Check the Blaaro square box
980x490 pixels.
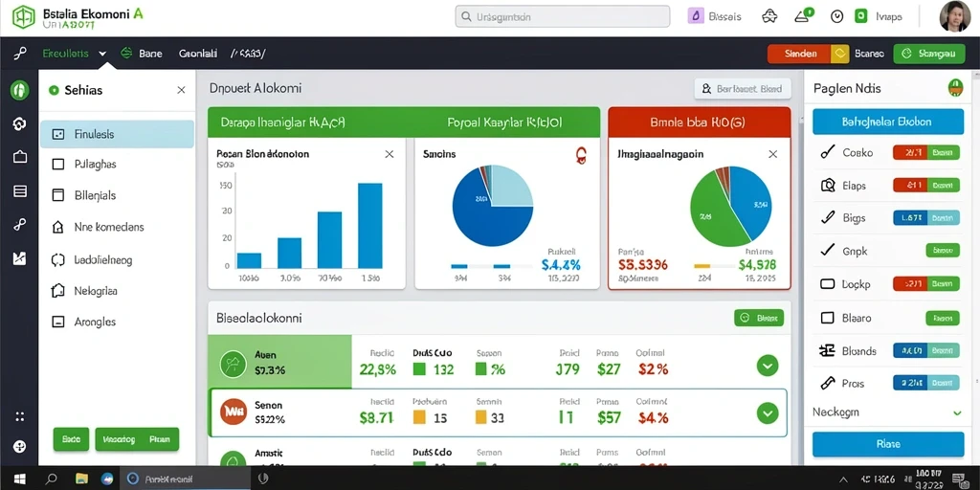[x=827, y=318]
